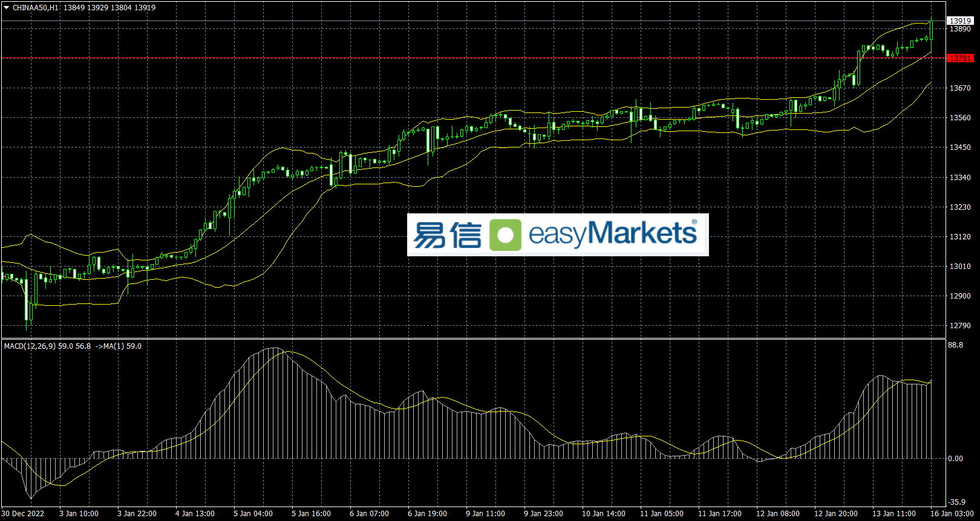Click the 13 Jan 11:00 time label
Screen dimensions: 980x521
click(894, 514)
